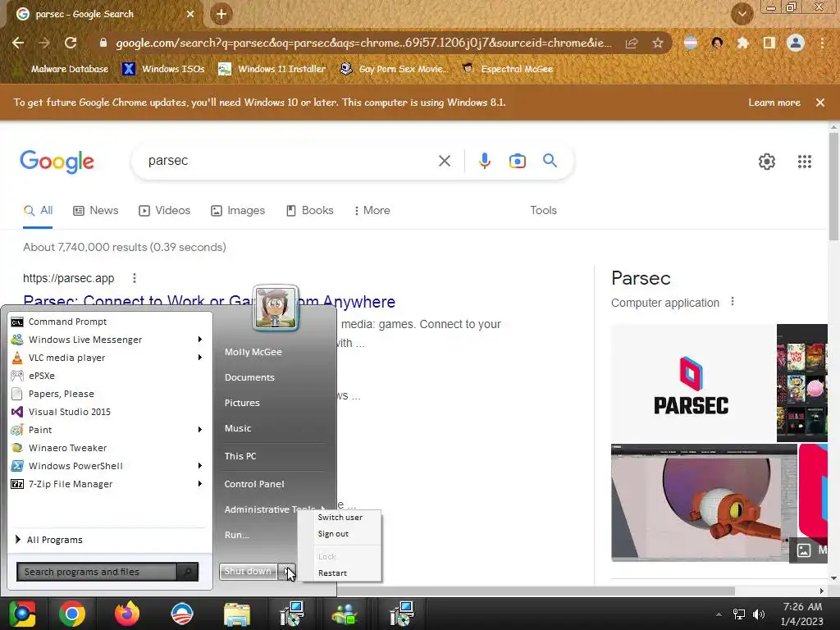Switch to the Books results tab
This screenshot has width=840, height=630.
309,211
